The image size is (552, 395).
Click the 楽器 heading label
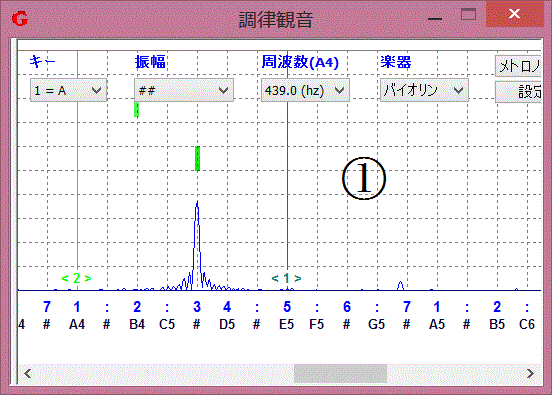coord(396,62)
